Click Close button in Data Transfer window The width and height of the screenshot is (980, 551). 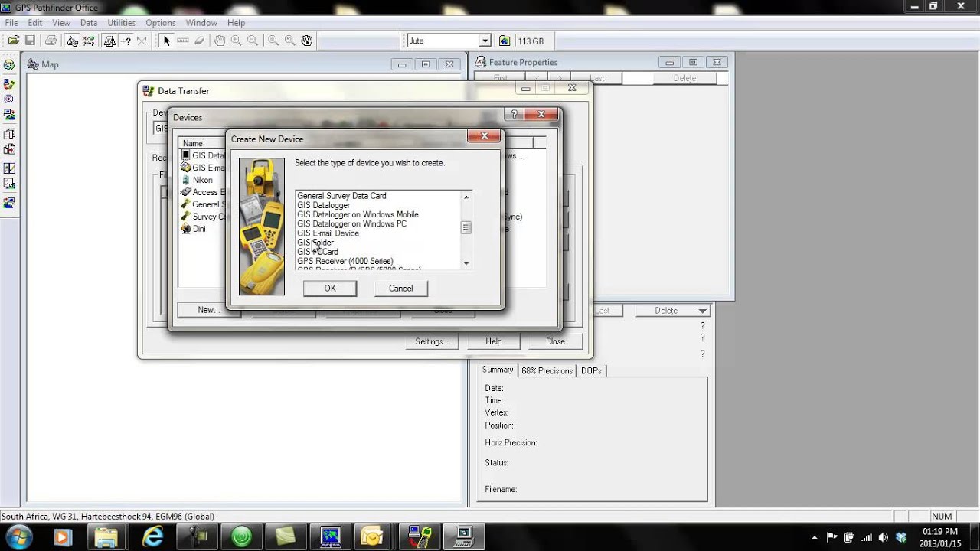(555, 341)
